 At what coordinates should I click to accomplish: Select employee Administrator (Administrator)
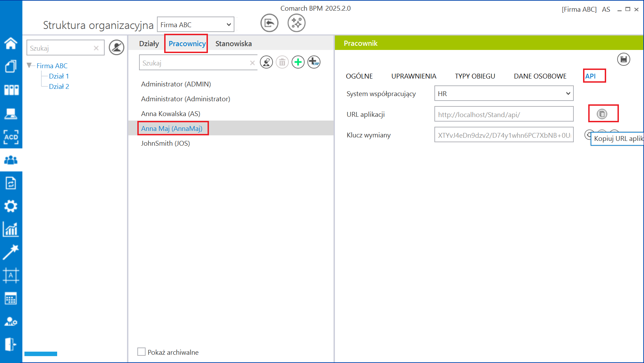click(231, 99)
